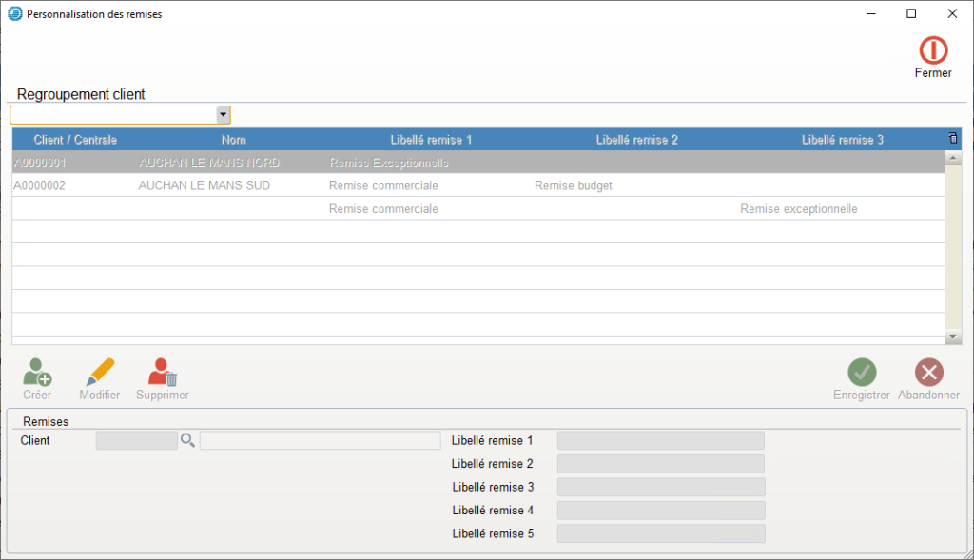This screenshot has height=560, width=974.
Task: Click the client search magnifier icon
Action: pyautogui.click(x=187, y=440)
